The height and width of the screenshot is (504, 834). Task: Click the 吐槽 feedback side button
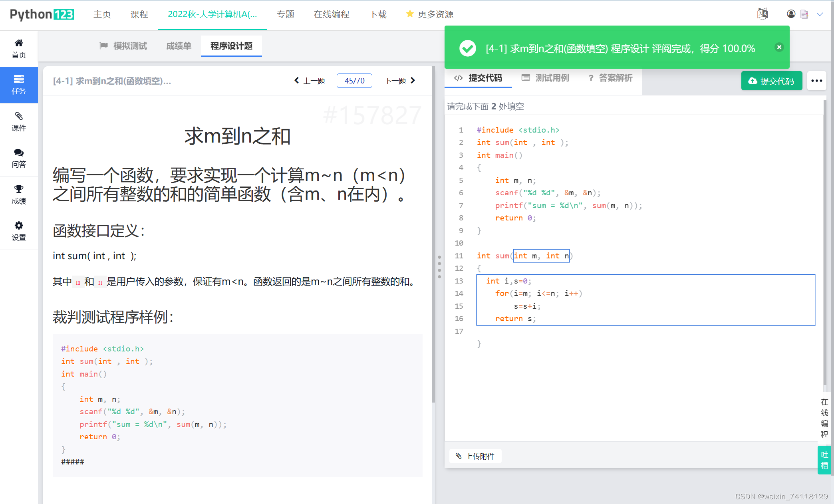(x=824, y=460)
